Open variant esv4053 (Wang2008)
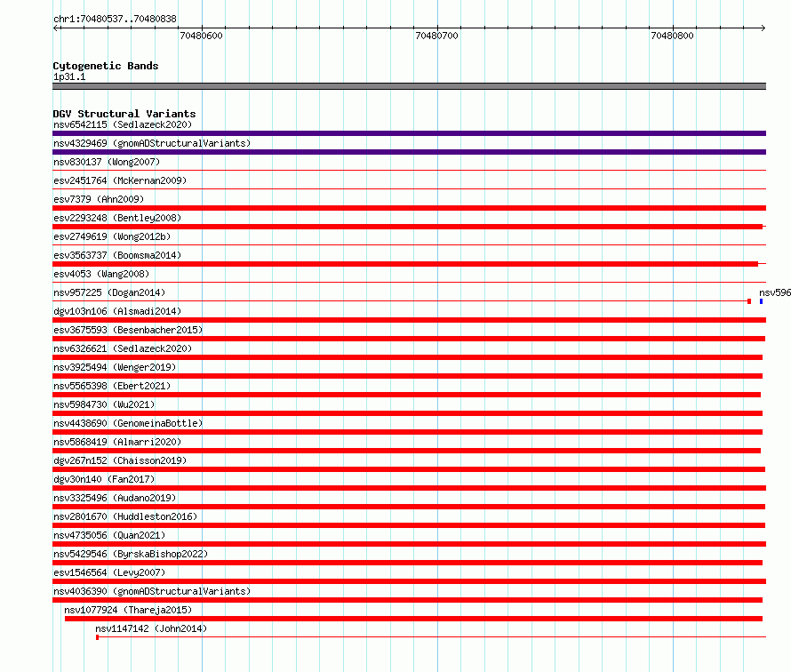Screen dimensions: 791x672 click(x=101, y=274)
